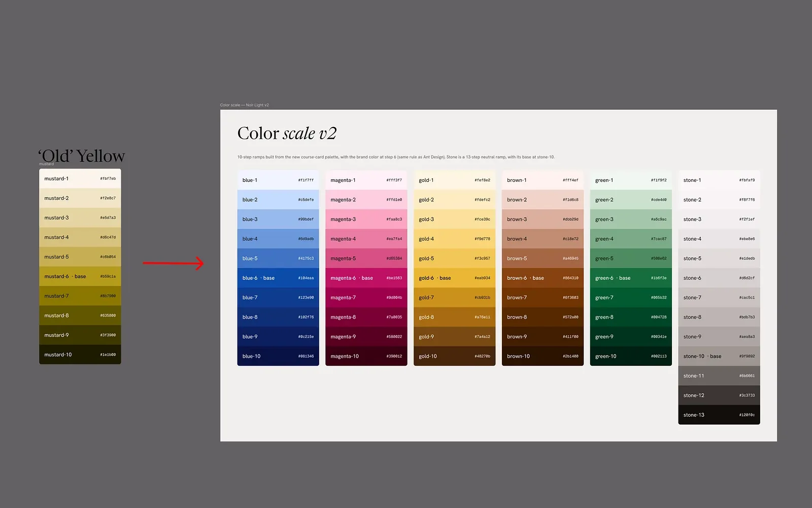Click the mustard-10 swatch row
The image size is (812, 508).
click(80, 355)
